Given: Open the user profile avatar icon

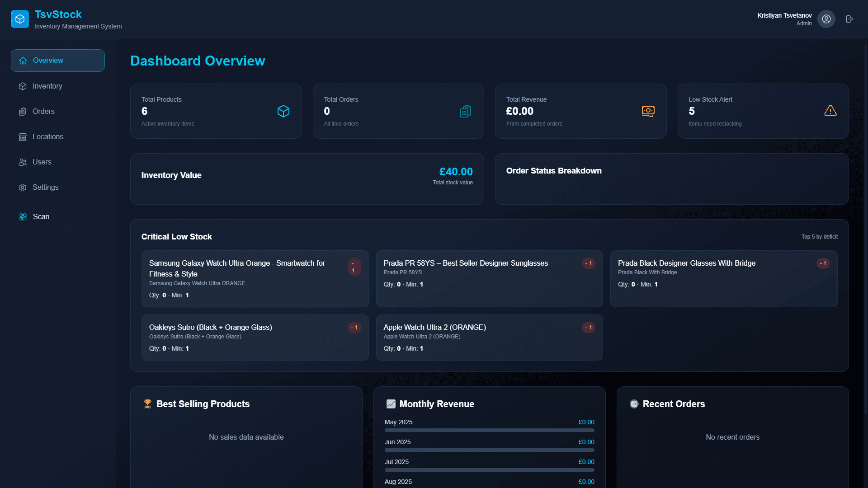Looking at the screenshot, I should click(x=826, y=19).
